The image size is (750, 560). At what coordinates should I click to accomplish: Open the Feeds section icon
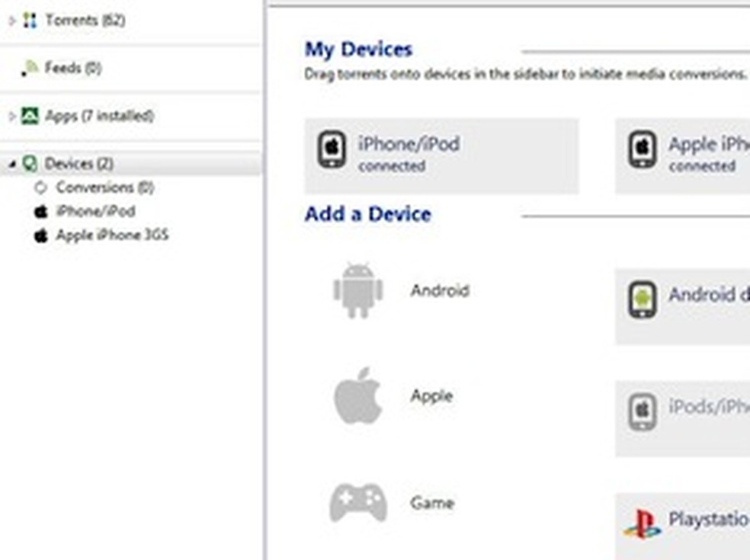pyautogui.click(x=30, y=68)
